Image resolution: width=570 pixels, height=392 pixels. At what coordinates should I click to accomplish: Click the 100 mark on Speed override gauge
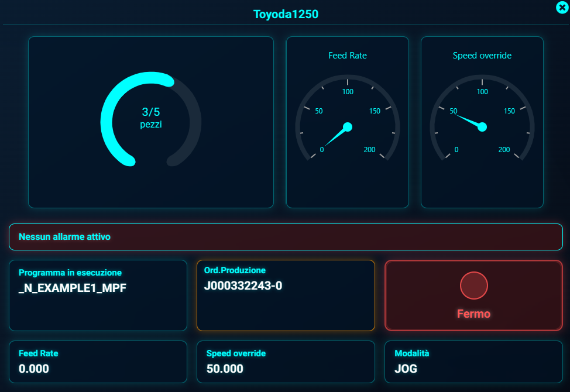[x=482, y=92]
